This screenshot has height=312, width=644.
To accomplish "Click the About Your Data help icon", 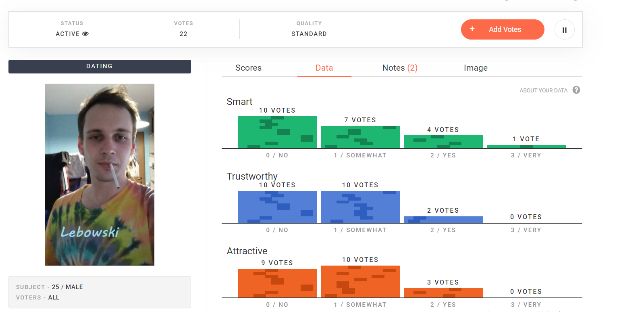I will tap(576, 90).
